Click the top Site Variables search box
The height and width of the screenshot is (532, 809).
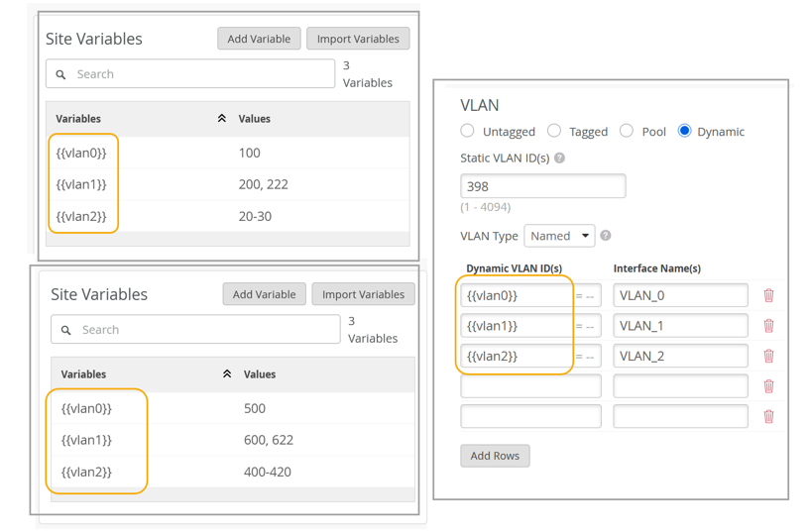190,74
